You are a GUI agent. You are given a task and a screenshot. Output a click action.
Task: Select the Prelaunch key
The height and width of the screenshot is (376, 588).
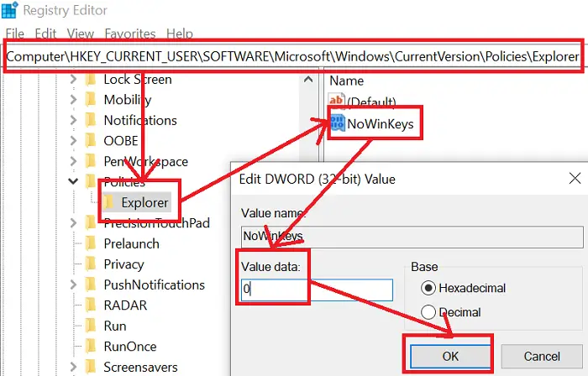[132, 243]
